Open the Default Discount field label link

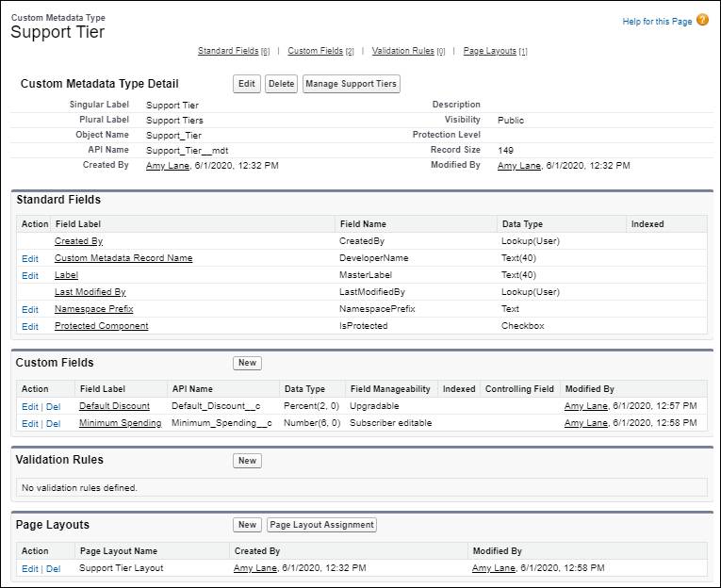[114, 406]
